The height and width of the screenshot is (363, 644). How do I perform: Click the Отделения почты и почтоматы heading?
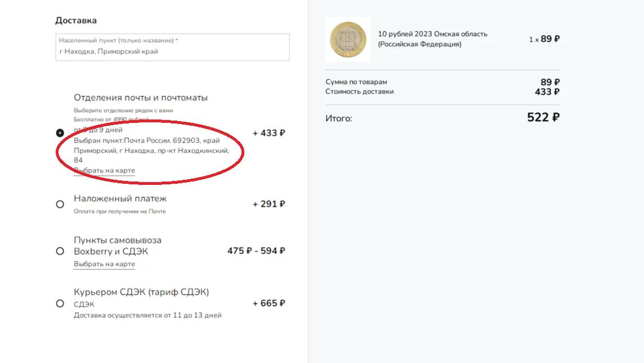tap(141, 98)
